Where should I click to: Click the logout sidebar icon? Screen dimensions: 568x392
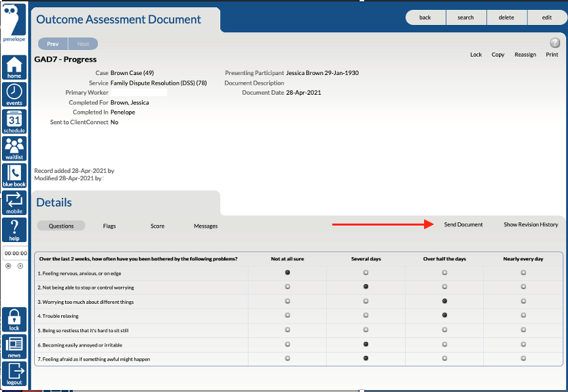14,374
